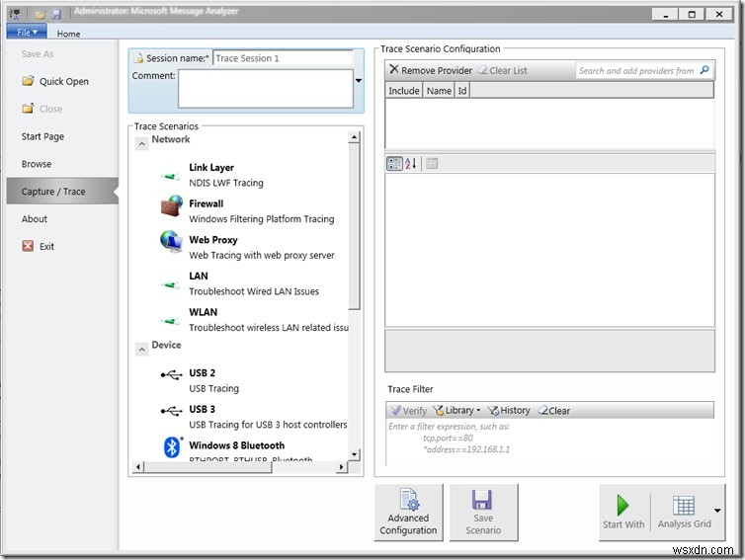The height and width of the screenshot is (560, 745).
Task: Click the provider search magnifier icon
Action: [x=704, y=70]
